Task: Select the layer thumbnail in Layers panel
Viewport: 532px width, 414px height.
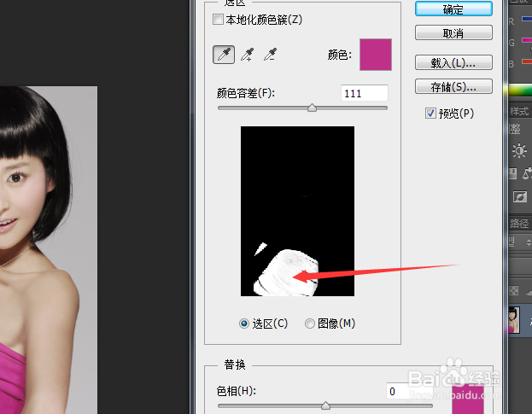Action: [514, 320]
